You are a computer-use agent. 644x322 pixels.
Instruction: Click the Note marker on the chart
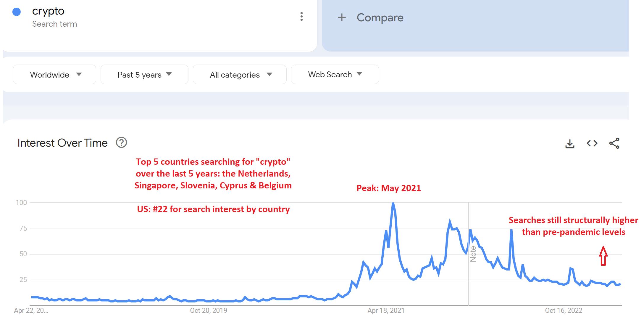473,254
